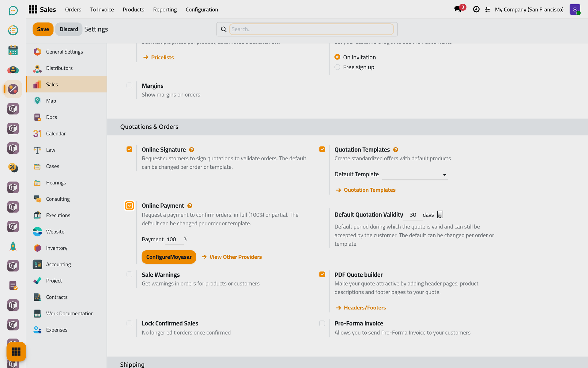
Task: Uncheck PDF Quote builder checkbox
Action: [322, 274]
